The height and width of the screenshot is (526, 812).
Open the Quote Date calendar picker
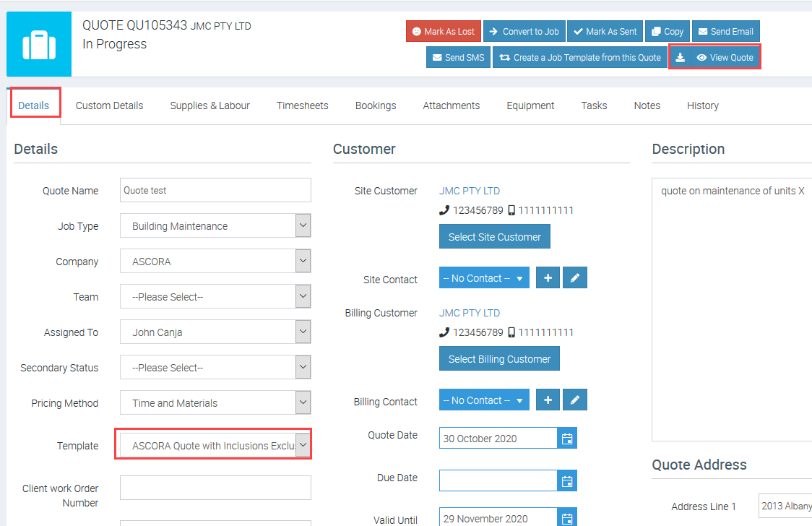567,439
